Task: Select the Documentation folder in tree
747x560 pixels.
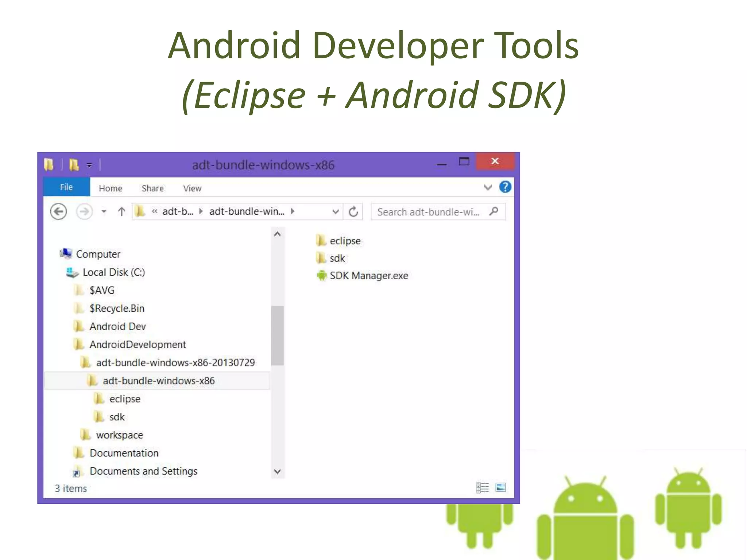Action: coord(116,453)
